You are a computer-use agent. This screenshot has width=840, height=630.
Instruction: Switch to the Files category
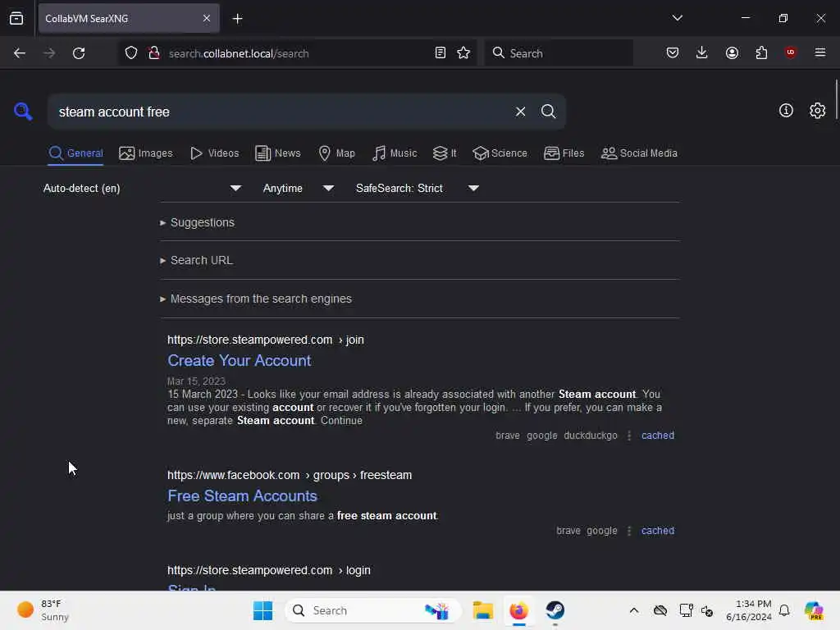click(564, 153)
